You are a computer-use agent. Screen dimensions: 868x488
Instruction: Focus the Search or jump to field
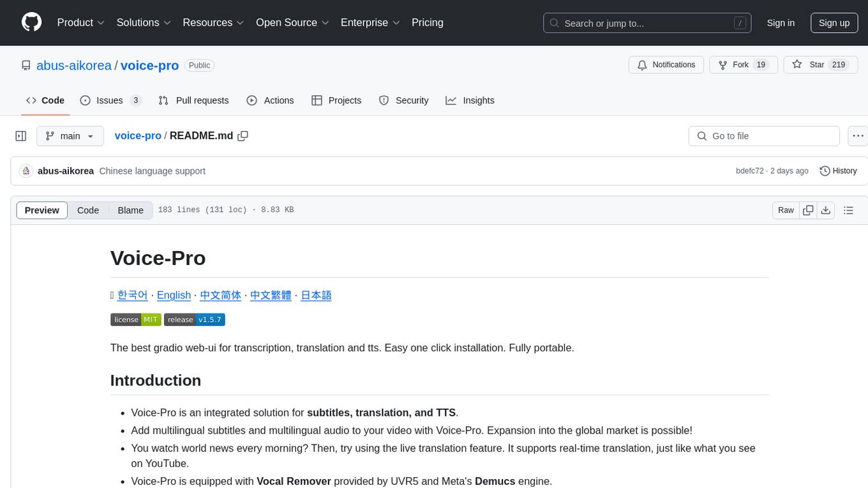tap(647, 23)
